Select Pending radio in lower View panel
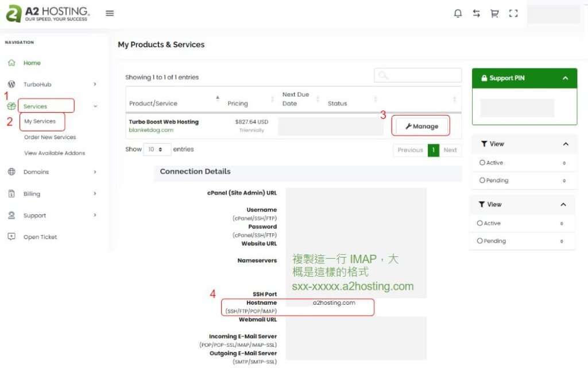The height and width of the screenshot is (372, 588). coord(479,240)
